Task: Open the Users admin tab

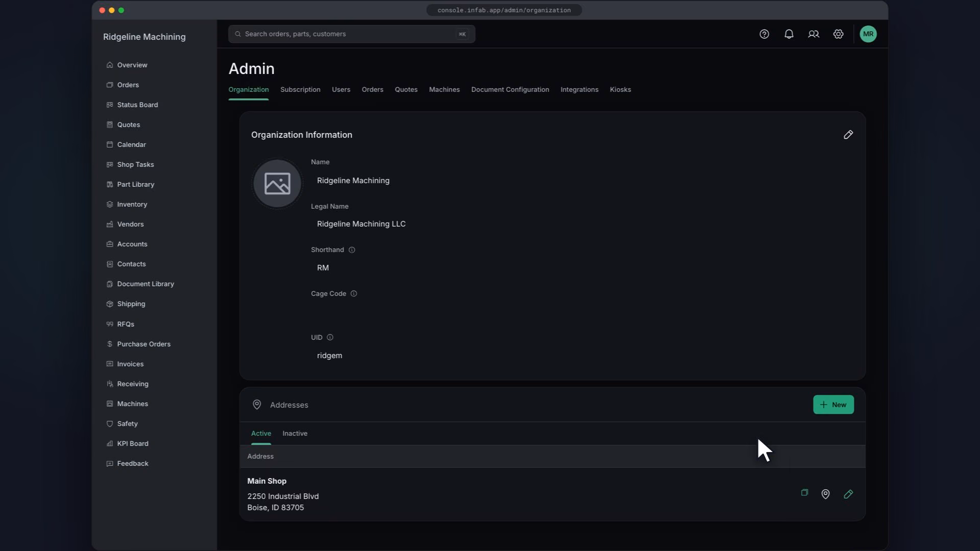Action: tap(341, 89)
